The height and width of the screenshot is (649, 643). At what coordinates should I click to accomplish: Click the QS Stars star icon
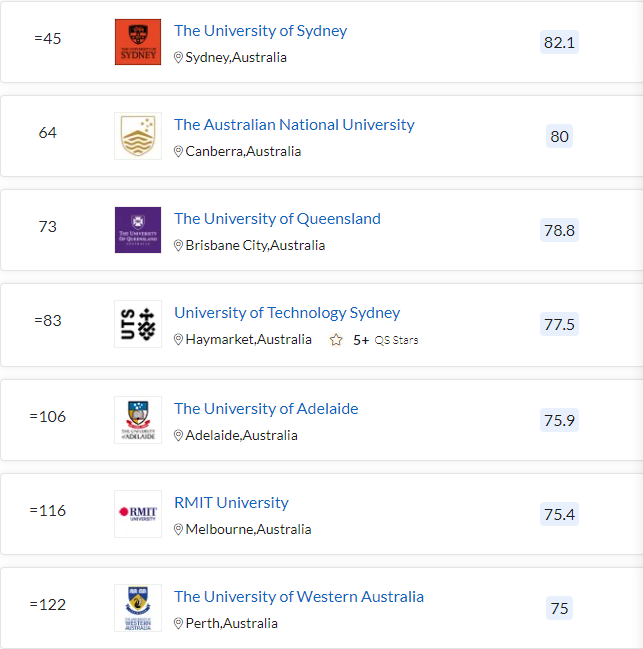pos(336,340)
